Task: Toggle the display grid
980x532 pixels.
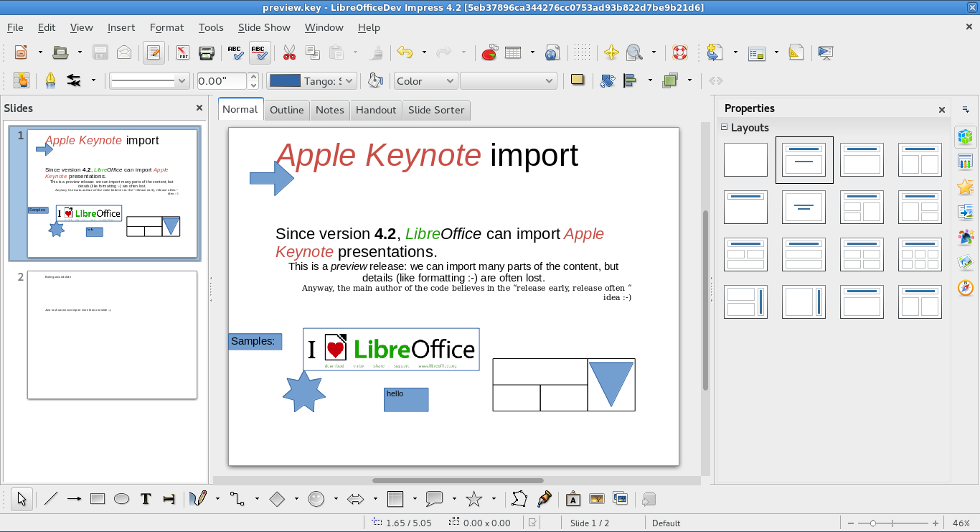Action: click(582, 52)
